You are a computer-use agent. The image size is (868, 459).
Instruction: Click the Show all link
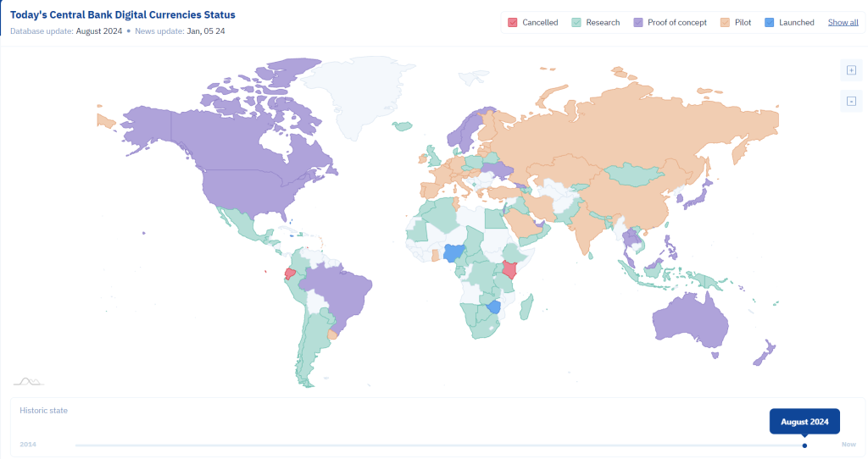coord(843,23)
